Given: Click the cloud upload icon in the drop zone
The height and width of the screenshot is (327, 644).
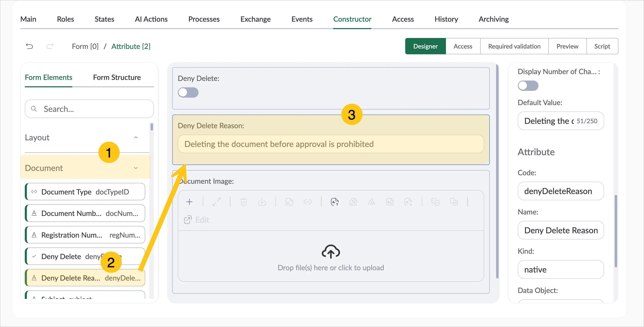Looking at the screenshot, I should 331,251.
